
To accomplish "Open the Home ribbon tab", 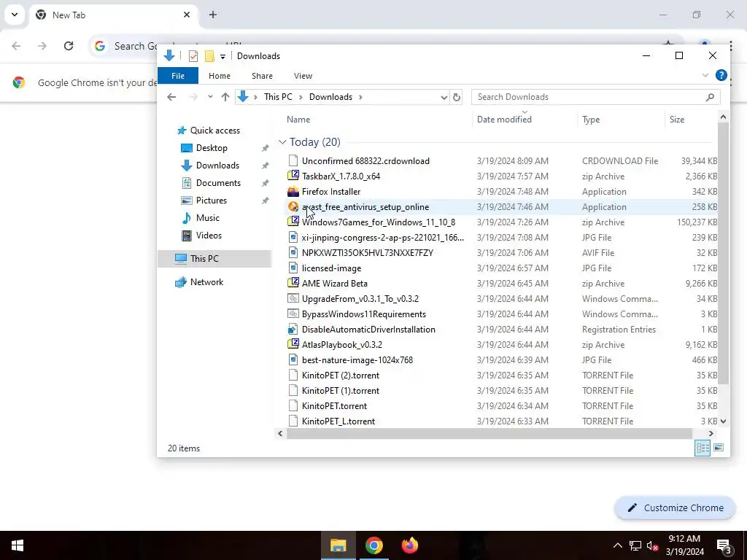I will coord(219,76).
